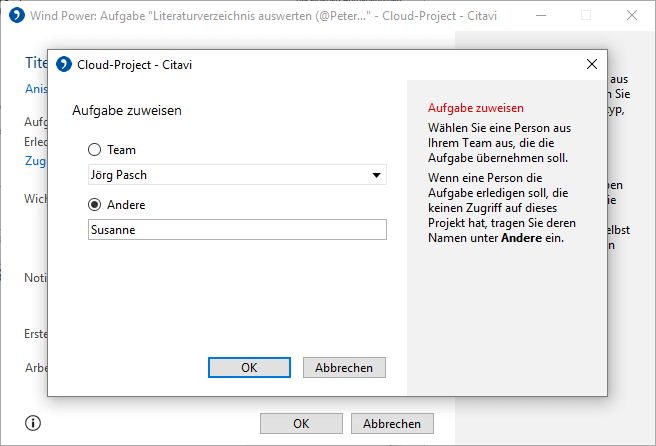Screen dimensions: 656x446
Task: Click the Susanne name input field
Action: click(237, 230)
